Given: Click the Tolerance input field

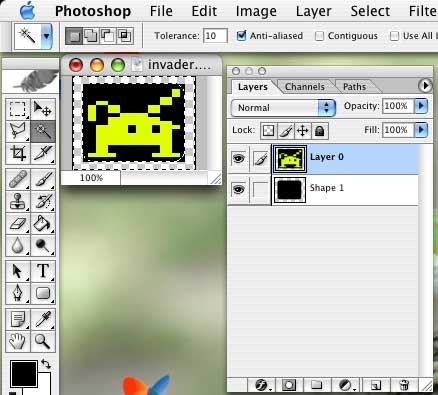Looking at the screenshot, I should (x=215, y=36).
